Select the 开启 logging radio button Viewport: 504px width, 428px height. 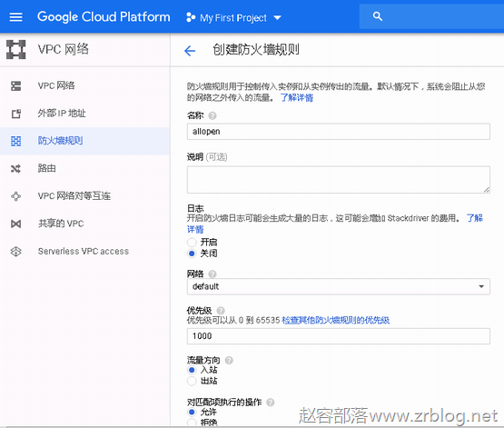[192, 242]
